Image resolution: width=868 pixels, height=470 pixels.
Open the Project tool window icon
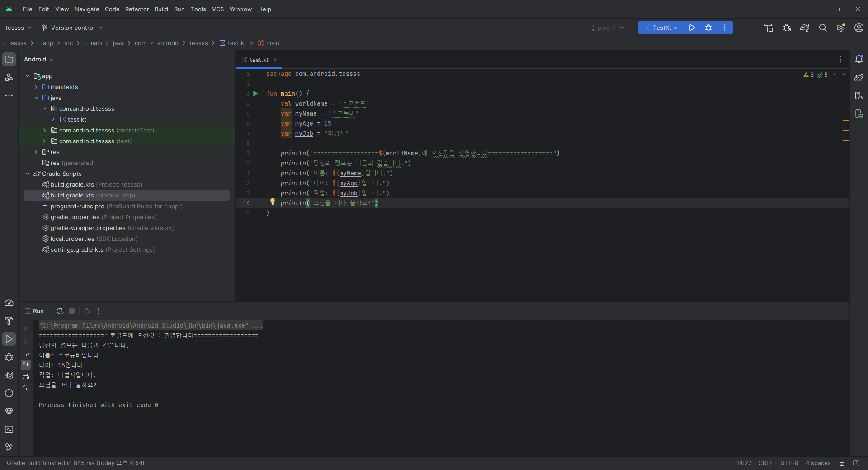tap(9, 59)
